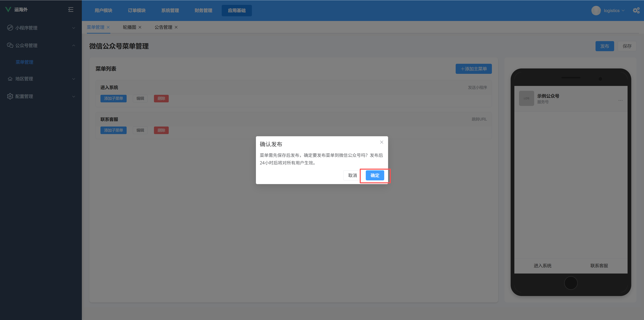644x320 pixels.
Task: Switch to the 公告管理 tab
Action: click(x=164, y=27)
